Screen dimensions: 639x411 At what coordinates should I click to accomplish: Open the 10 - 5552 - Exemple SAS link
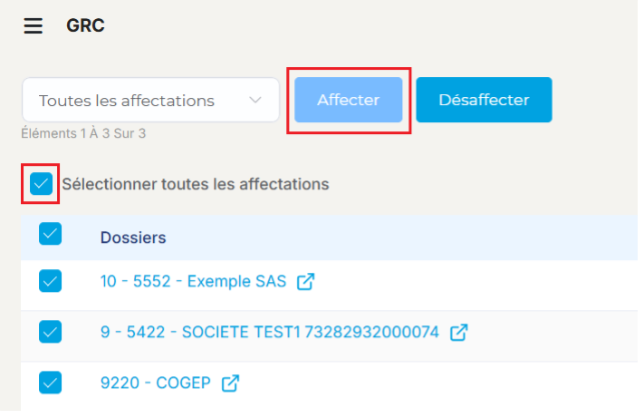pyautogui.click(x=193, y=281)
